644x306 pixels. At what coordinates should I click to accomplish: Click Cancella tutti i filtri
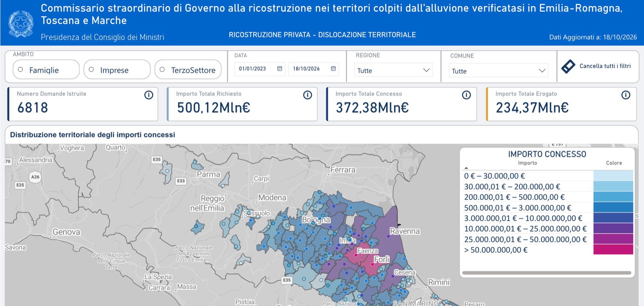pyautogui.click(x=605, y=66)
